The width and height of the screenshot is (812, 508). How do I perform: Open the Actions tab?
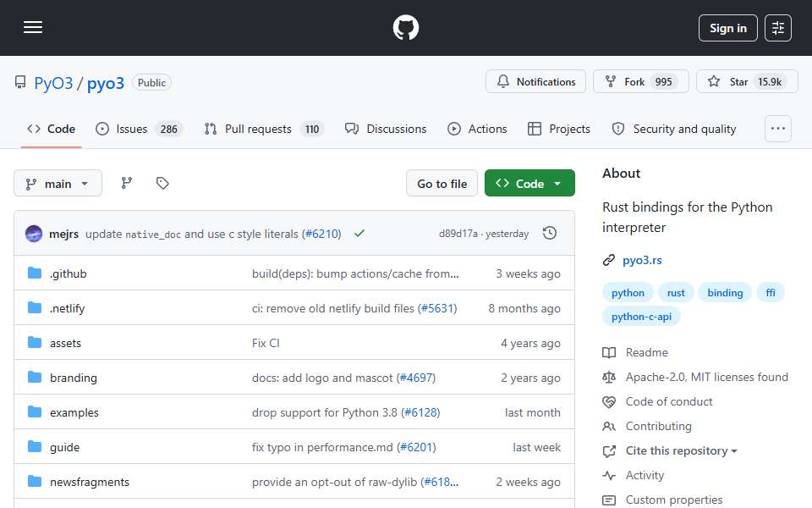477,129
